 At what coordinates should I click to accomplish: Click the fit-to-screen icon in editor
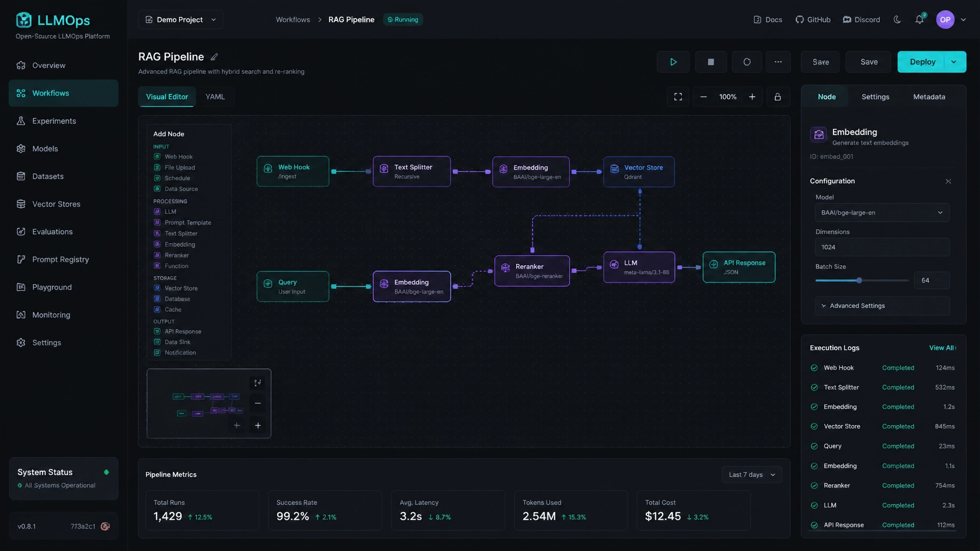678,97
